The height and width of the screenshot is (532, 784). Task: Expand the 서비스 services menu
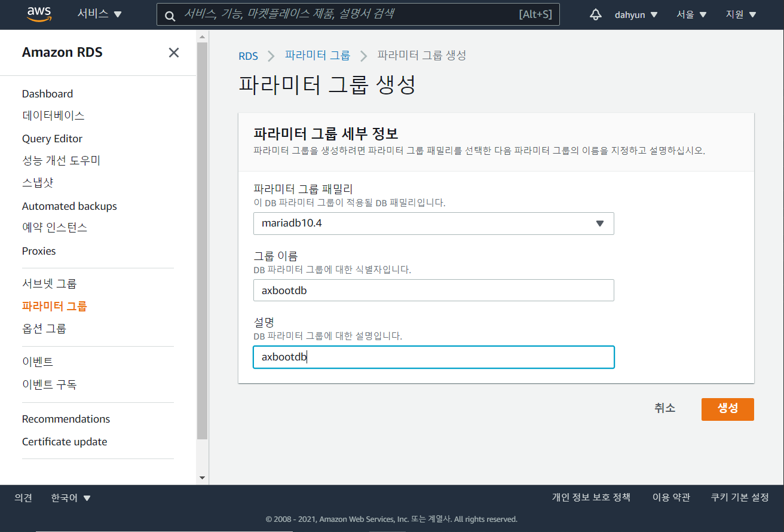99,14
